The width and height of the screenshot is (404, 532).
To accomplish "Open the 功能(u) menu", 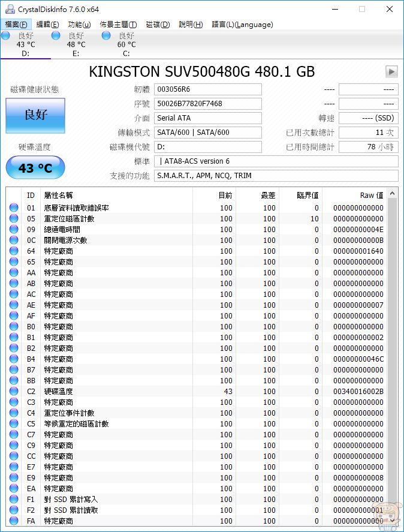I will pyautogui.click(x=79, y=25).
